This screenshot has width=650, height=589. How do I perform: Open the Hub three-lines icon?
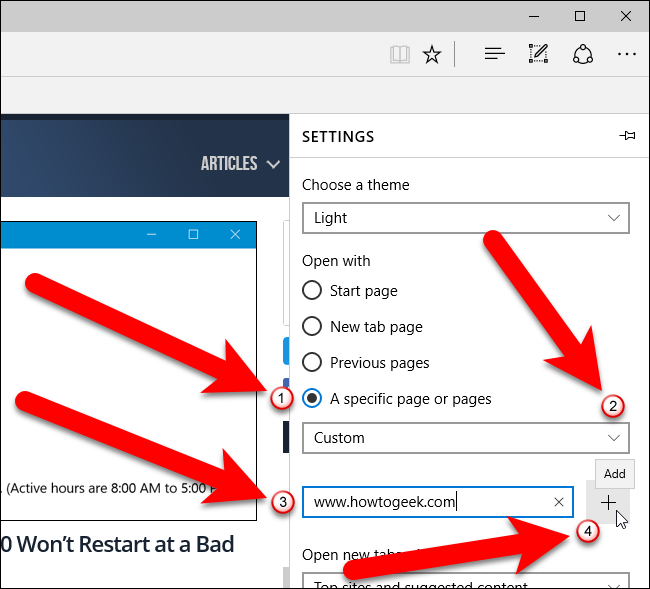coord(495,54)
